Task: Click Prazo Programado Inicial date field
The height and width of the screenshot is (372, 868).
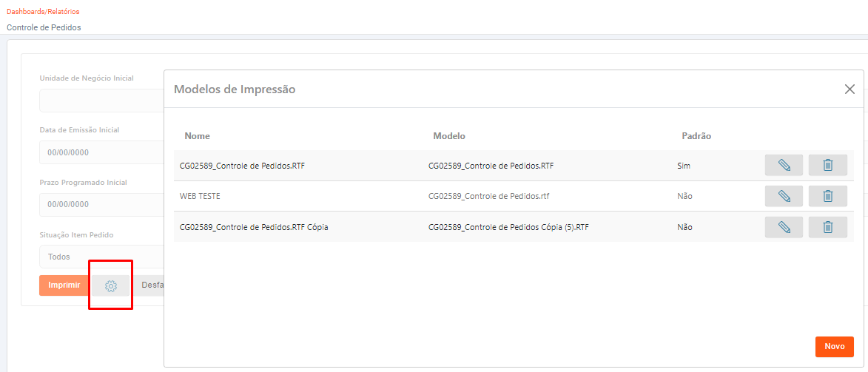Action: tap(101, 204)
